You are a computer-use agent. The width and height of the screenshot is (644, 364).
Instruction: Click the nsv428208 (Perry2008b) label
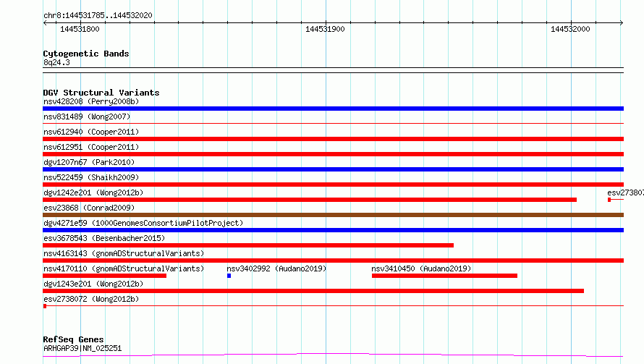(x=91, y=101)
